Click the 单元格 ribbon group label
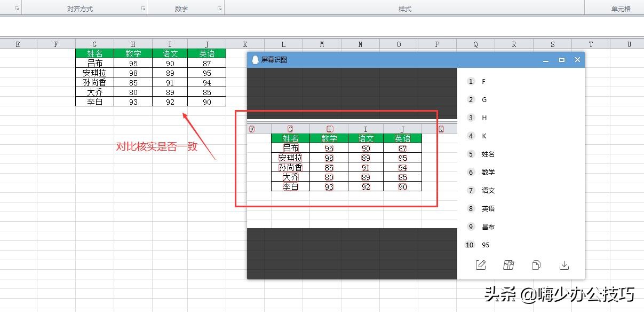This screenshot has width=644, height=312. (621, 9)
